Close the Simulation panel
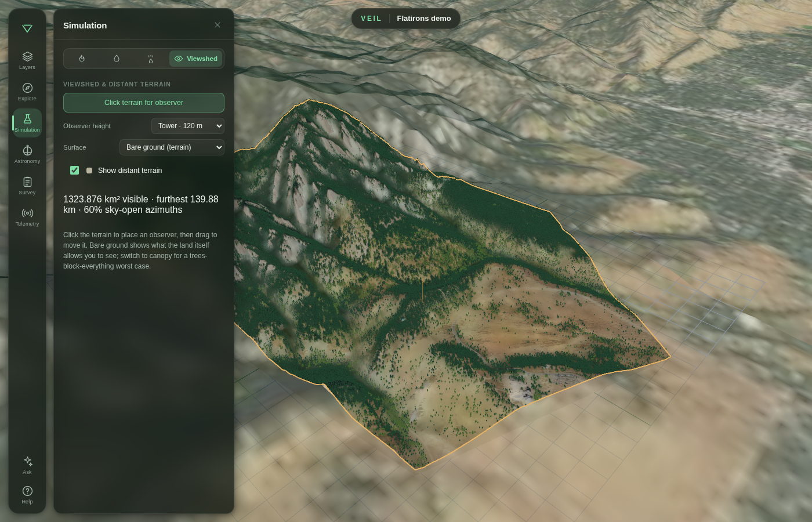This screenshot has width=812, height=522. [217, 25]
